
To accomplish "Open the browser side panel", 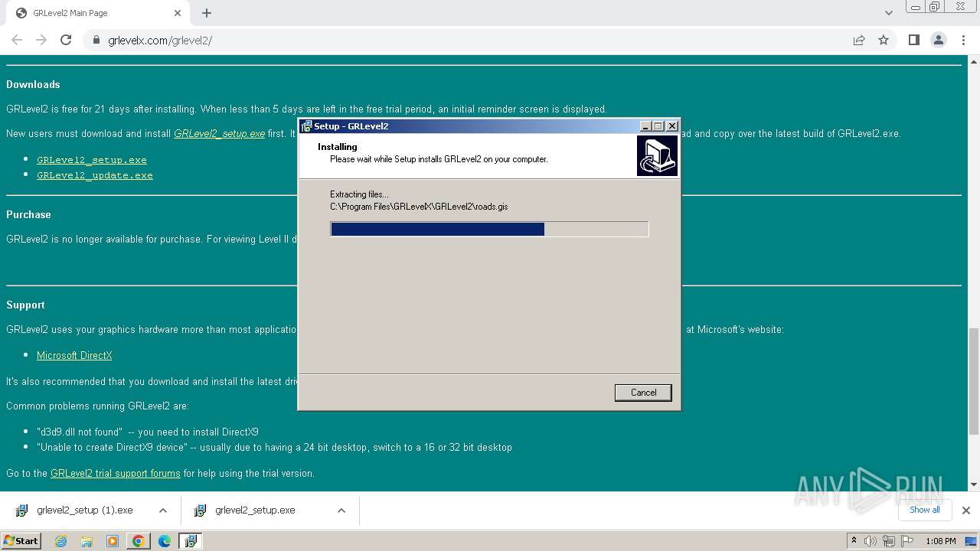I will (914, 40).
